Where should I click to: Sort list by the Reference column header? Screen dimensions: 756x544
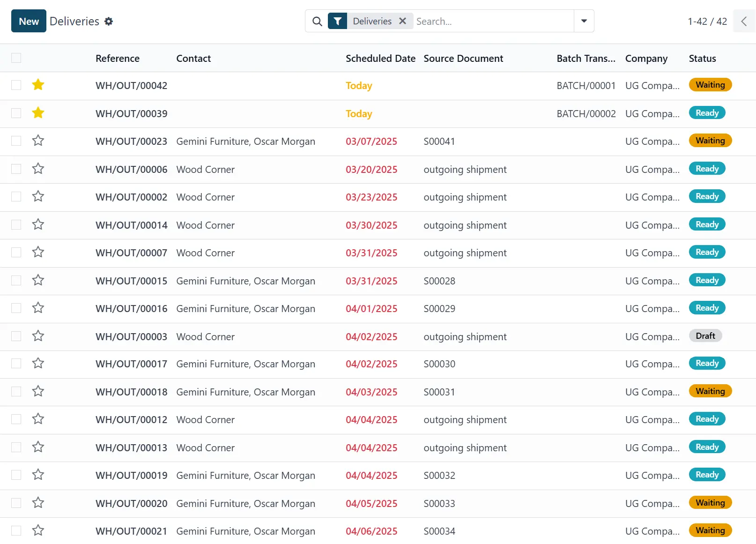pos(117,59)
